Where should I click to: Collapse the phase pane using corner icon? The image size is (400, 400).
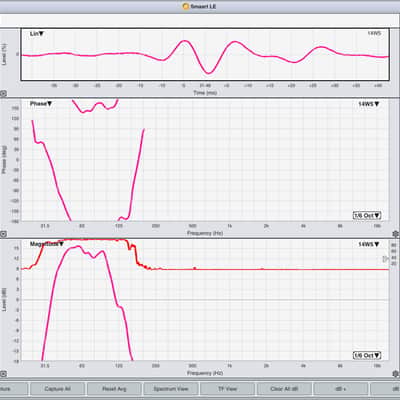click(3, 234)
